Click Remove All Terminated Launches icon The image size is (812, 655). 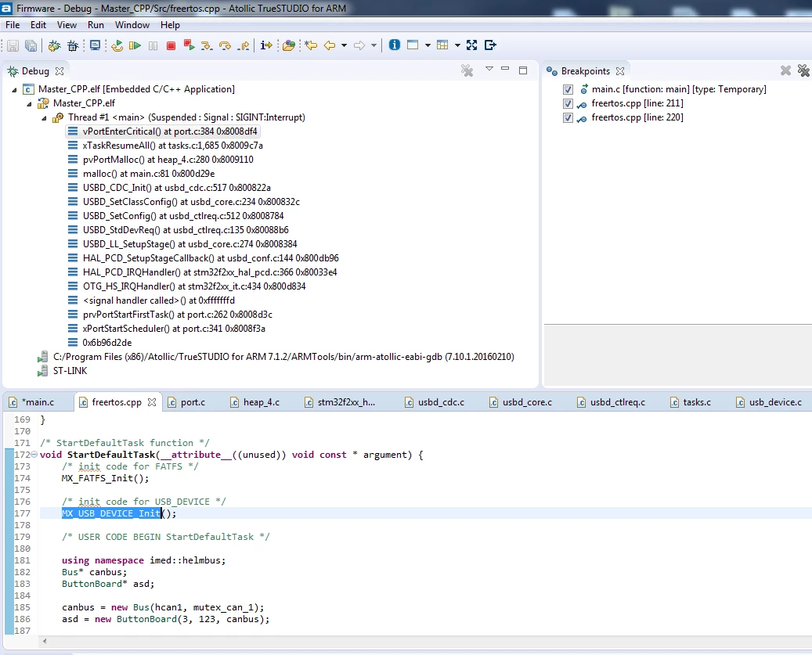(x=467, y=71)
